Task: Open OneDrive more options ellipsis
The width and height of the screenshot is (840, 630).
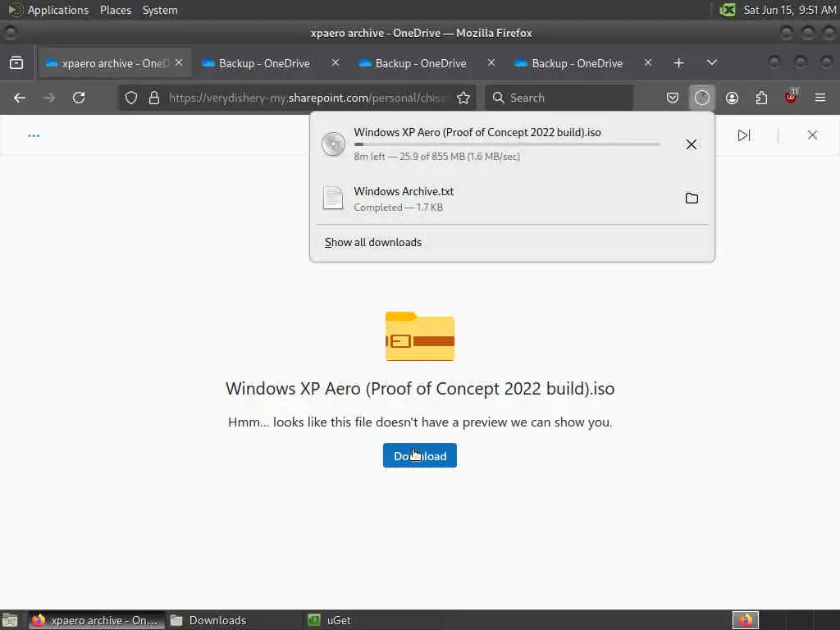Action: [34, 135]
